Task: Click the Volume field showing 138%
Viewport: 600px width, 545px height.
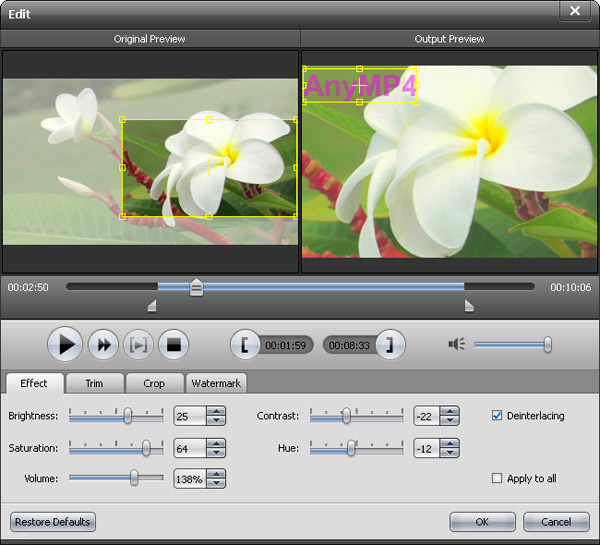Action: [190, 479]
